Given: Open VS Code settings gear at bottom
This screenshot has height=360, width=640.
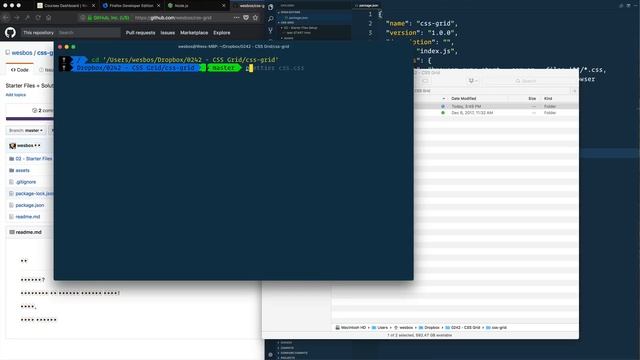Looking at the screenshot, I should [x=270, y=355].
